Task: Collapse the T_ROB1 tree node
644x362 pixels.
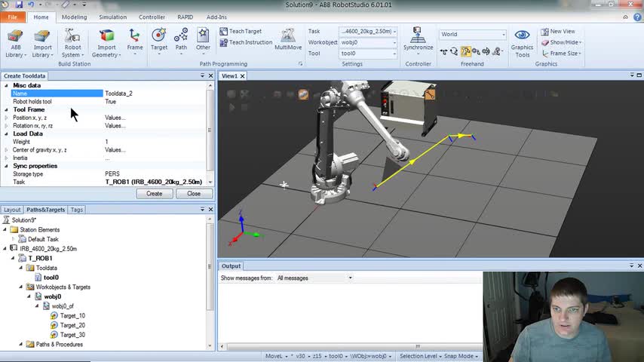Action: [x=13, y=258]
